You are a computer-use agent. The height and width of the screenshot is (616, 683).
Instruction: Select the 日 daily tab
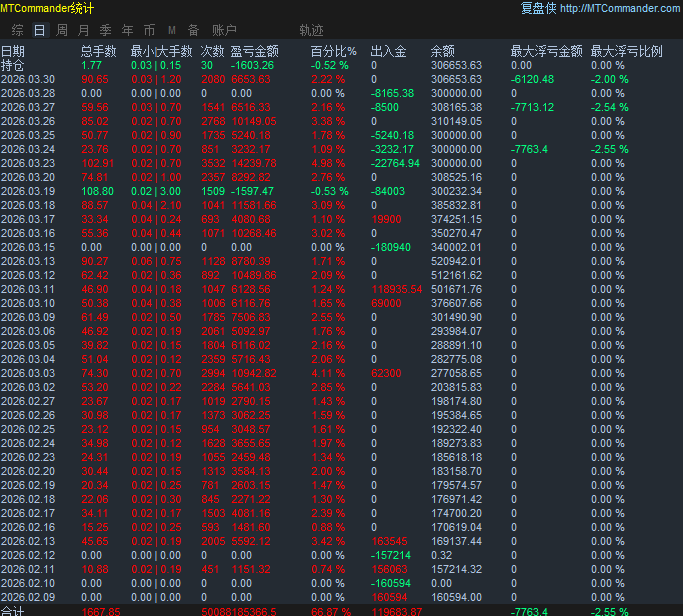(40, 30)
